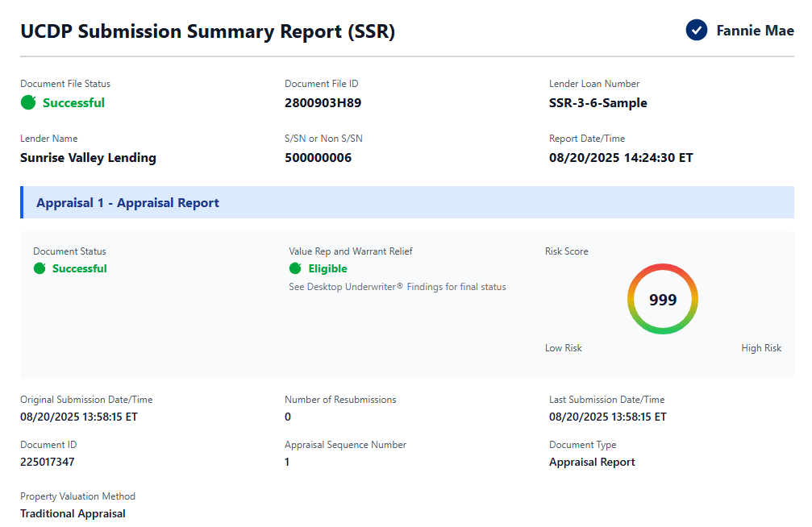Viewport: 812px width, 527px height.
Task: Click the Risk Score color gradient dial
Action: [x=663, y=264]
